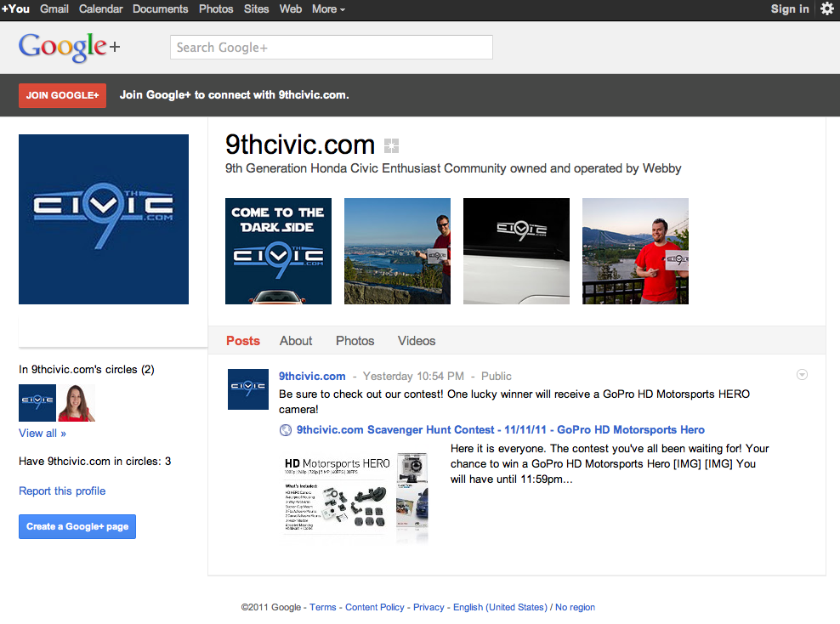The height and width of the screenshot is (624, 840).
Task: Switch to the profile Photos tab
Action: click(x=355, y=341)
